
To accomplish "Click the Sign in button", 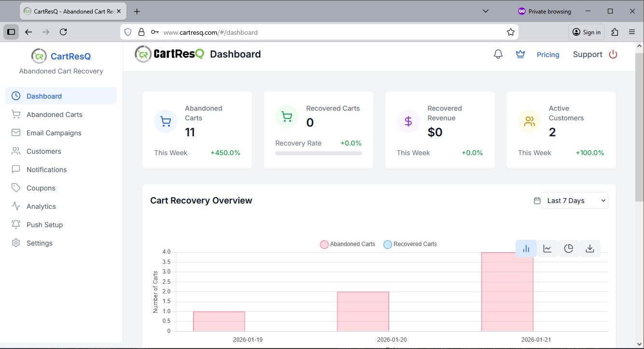I will click(586, 32).
